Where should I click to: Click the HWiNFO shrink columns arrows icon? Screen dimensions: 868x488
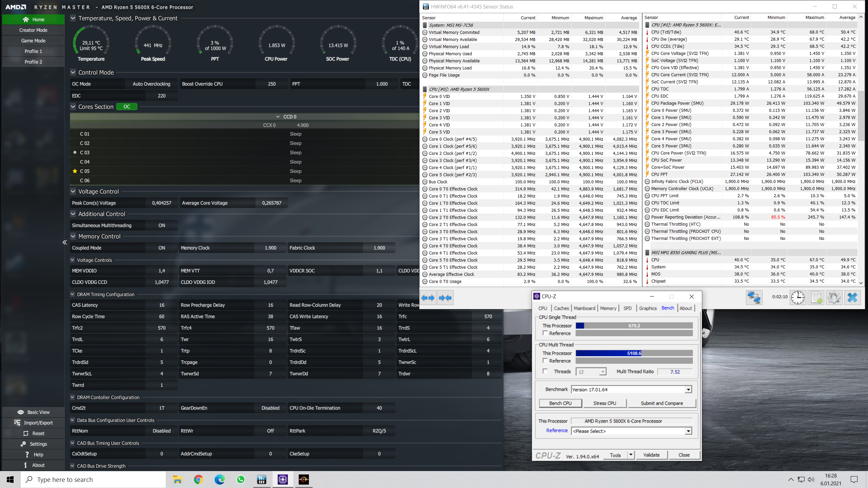[445, 298]
